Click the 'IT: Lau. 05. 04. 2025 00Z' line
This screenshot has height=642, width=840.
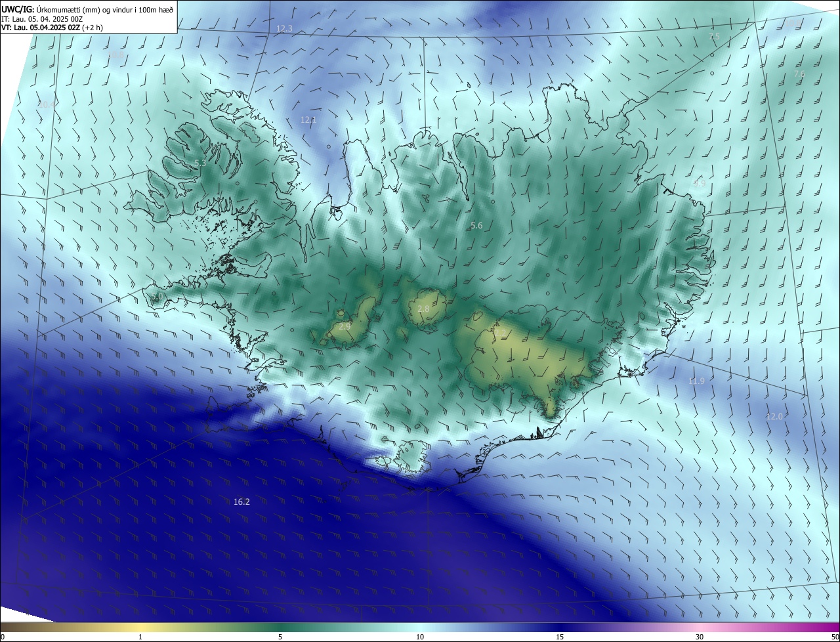41,18
